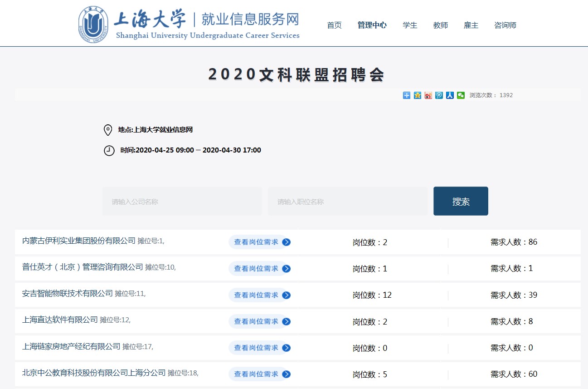Click the Shanghai University logo emblem
The image size is (588, 389).
pyautogui.click(x=93, y=25)
